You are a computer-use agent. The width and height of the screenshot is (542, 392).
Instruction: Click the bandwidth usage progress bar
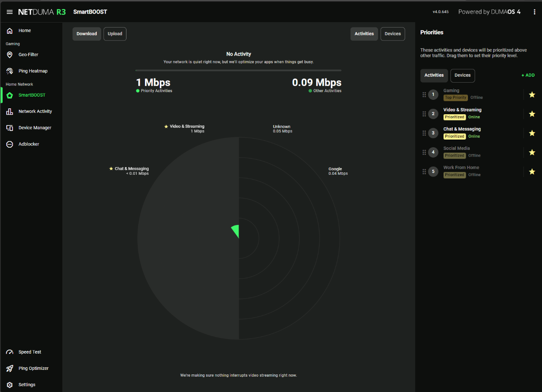238,70
